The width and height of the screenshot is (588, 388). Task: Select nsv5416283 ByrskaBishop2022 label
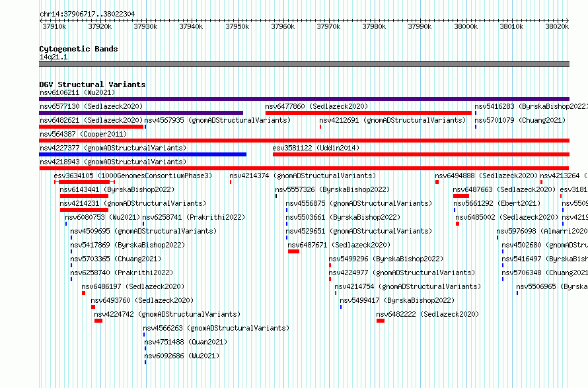coord(531,106)
